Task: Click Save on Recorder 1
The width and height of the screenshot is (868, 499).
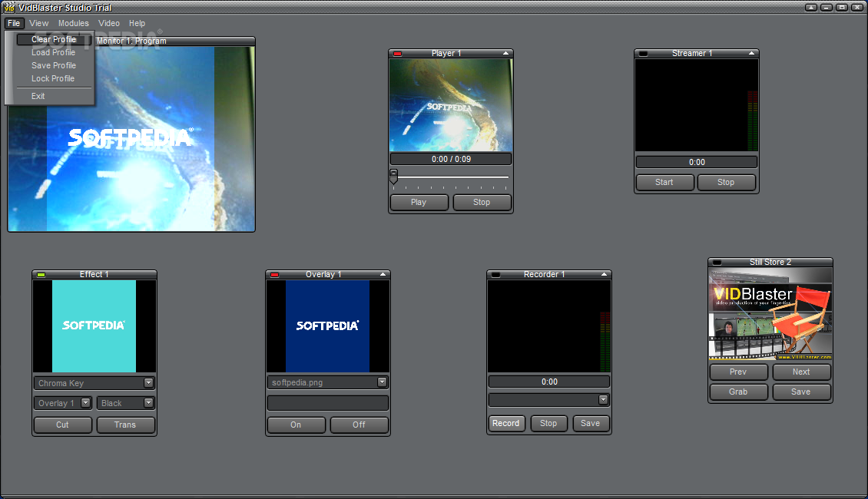Action: point(590,423)
